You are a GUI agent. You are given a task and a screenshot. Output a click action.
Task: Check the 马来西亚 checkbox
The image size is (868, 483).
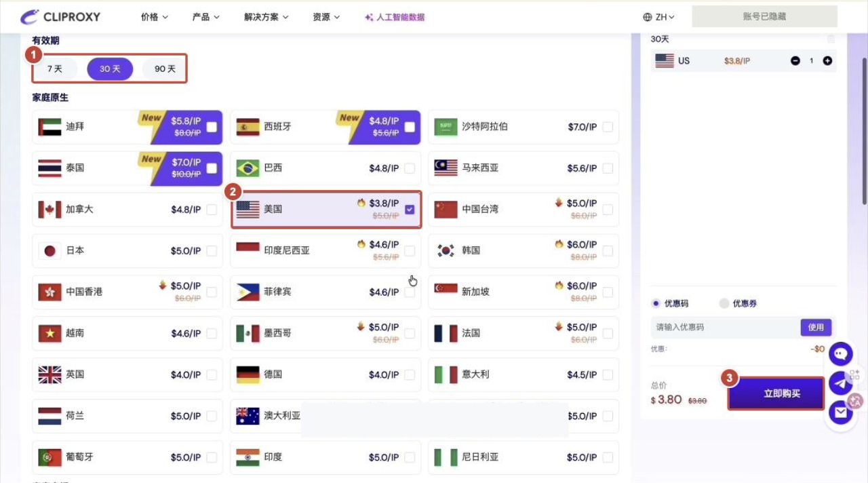pos(608,168)
